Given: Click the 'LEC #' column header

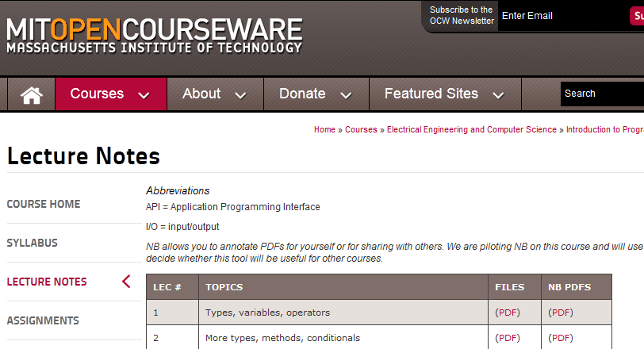Looking at the screenshot, I should click(x=173, y=287).
